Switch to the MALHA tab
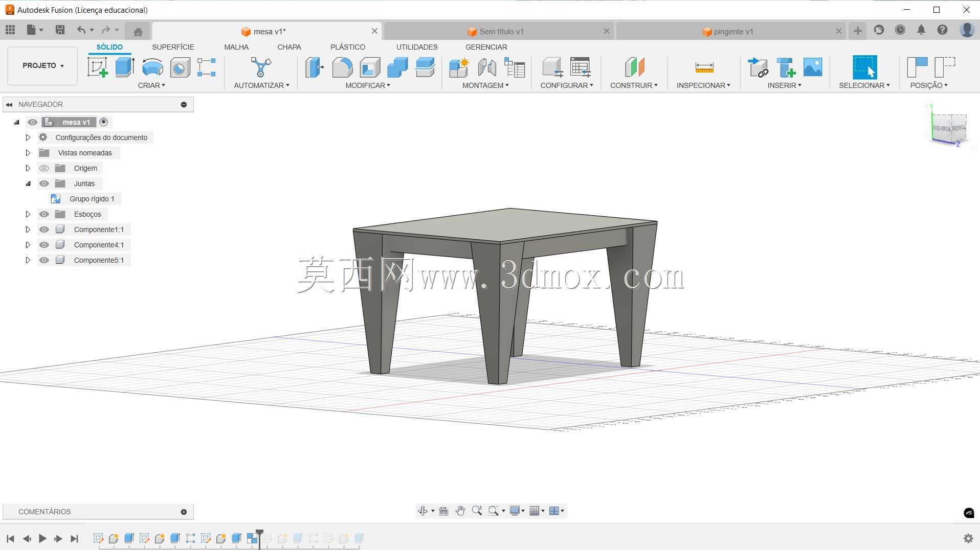Image resolution: width=980 pixels, height=550 pixels. [236, 47]
